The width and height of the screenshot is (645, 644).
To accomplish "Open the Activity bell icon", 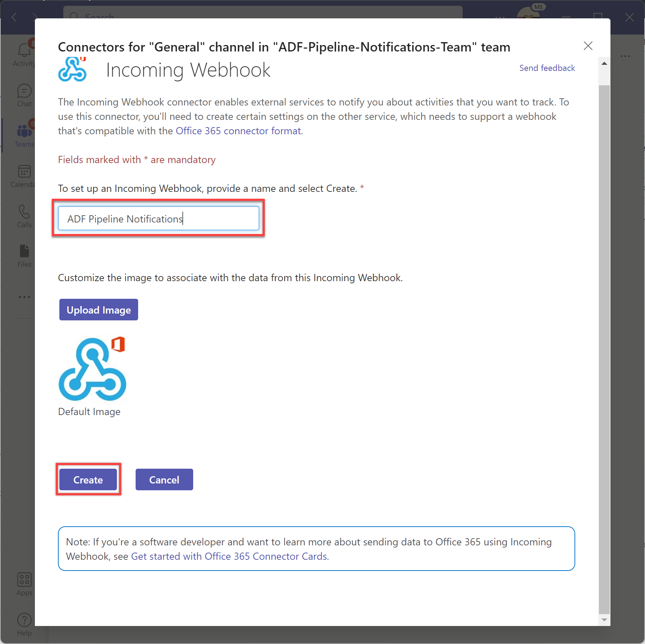I will (24, 50).
